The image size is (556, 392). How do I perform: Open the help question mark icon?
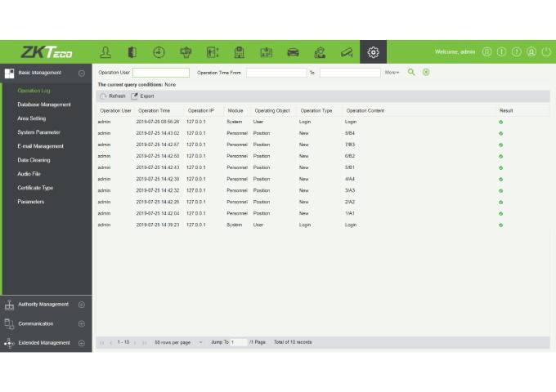click(x=517, y=52)
